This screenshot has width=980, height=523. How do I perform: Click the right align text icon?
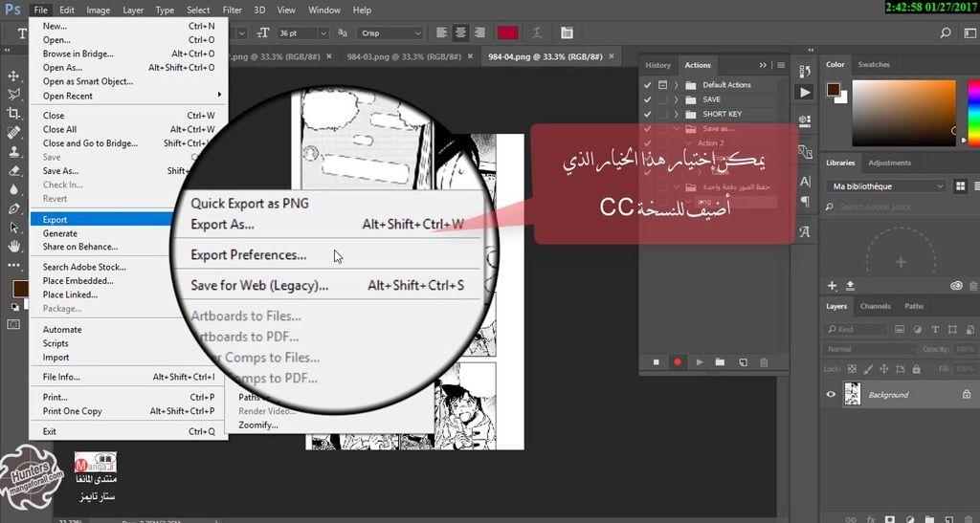(479, 33)
